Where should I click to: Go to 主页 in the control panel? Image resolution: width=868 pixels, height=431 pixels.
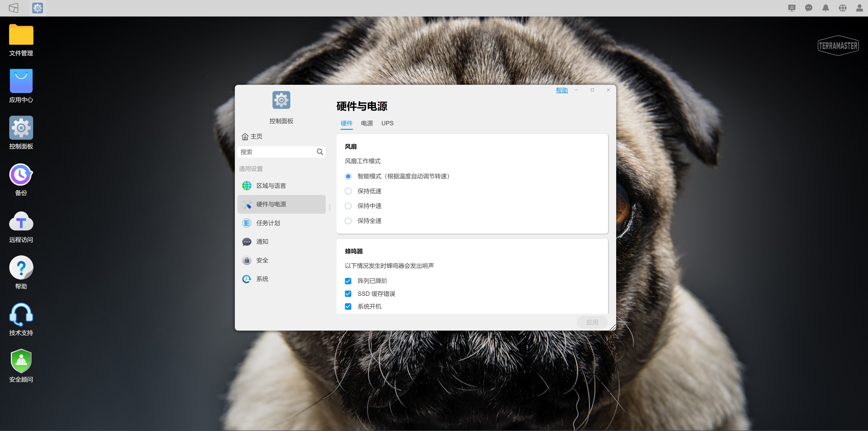tap(252, 137)
